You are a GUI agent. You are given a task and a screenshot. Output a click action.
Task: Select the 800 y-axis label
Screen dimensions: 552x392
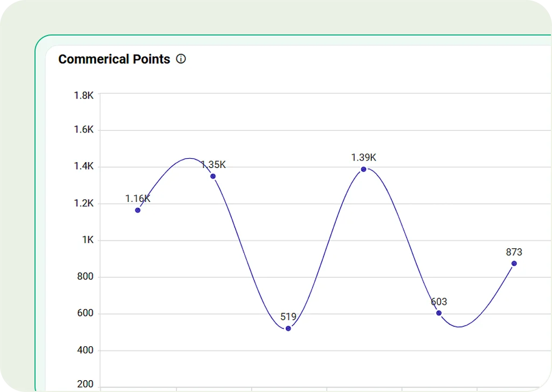[85, 277]
